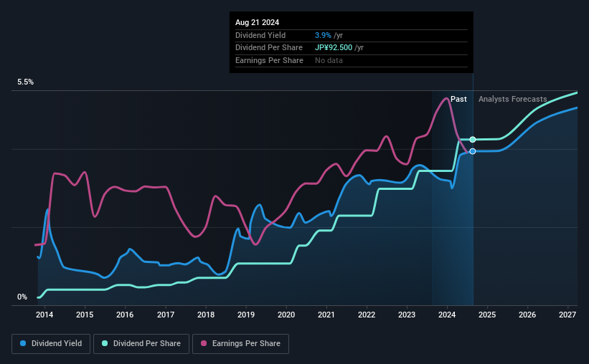589x364 pixels.
Task: Click the 'Aug 21 2024' tooltip date
Action: click(257, 22)
